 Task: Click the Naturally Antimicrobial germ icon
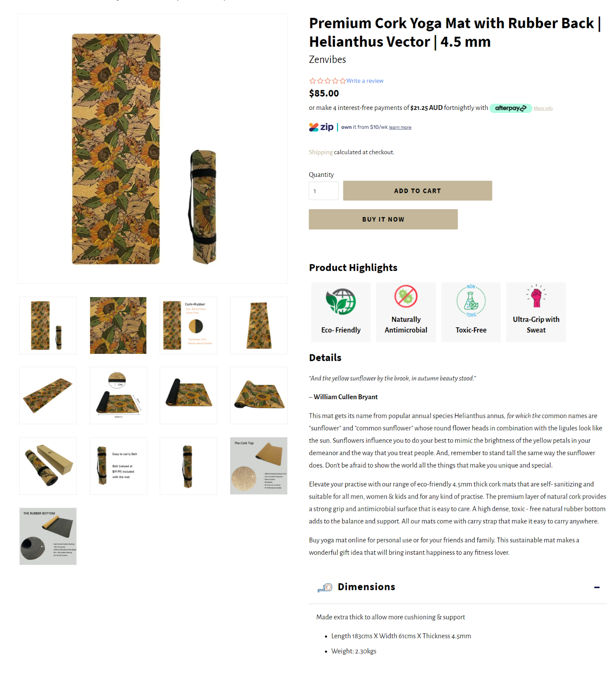[406, 296]
